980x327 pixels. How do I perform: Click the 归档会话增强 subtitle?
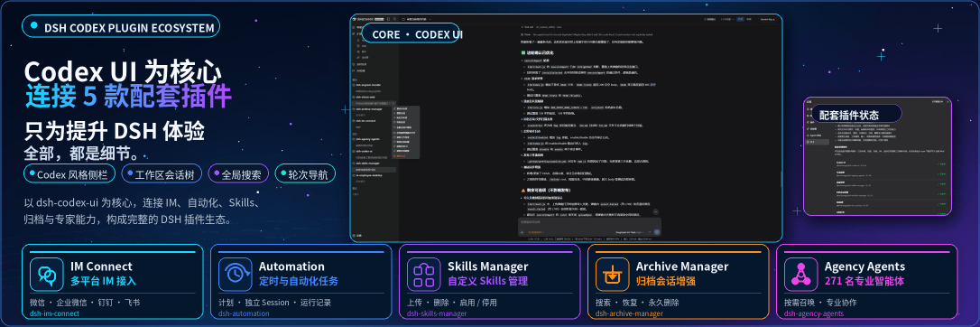pyautogui.click(x=666, y=281)
